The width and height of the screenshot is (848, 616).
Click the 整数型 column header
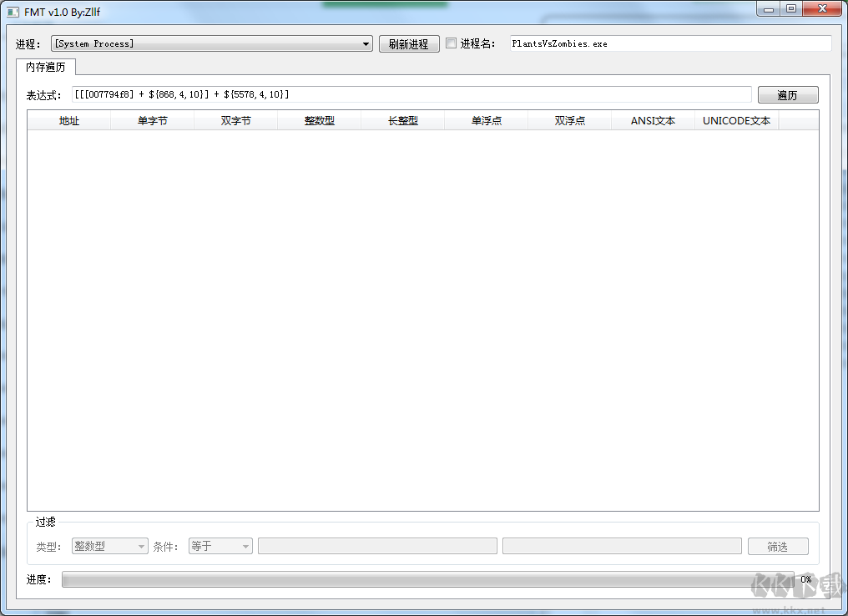pos(319,120)
